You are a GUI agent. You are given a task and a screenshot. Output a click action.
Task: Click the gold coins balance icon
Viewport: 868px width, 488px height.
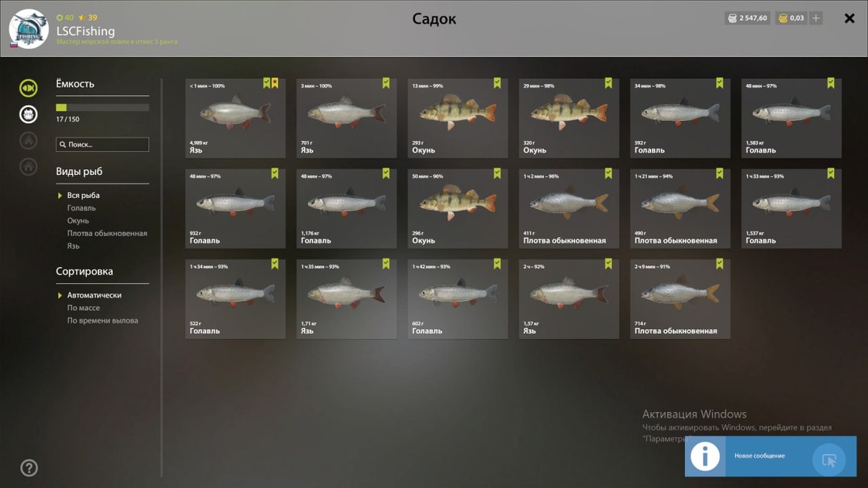click(783, 18)
